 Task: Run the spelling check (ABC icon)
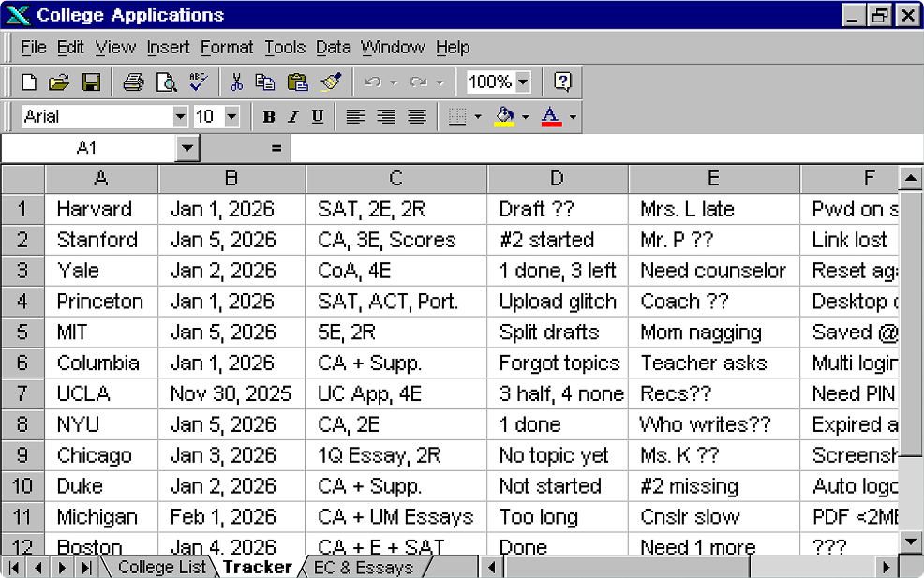pos(198,82)
